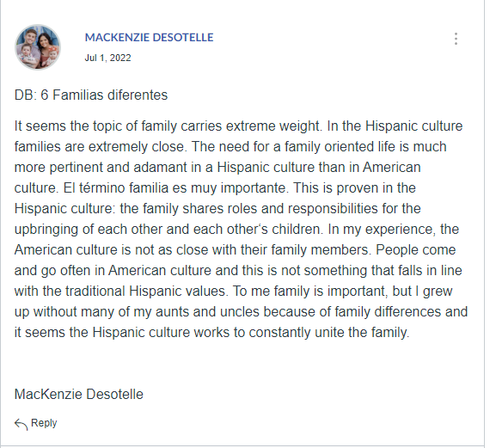496x448 pixels.
Task: Click the words constantly unite the family
Action: [329, 332]
